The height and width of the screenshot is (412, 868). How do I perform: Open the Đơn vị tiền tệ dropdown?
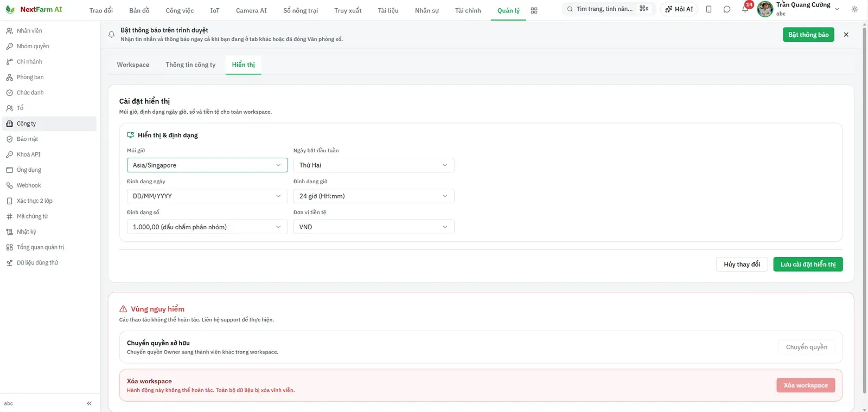pyautogui.click(x=374, y=227)
